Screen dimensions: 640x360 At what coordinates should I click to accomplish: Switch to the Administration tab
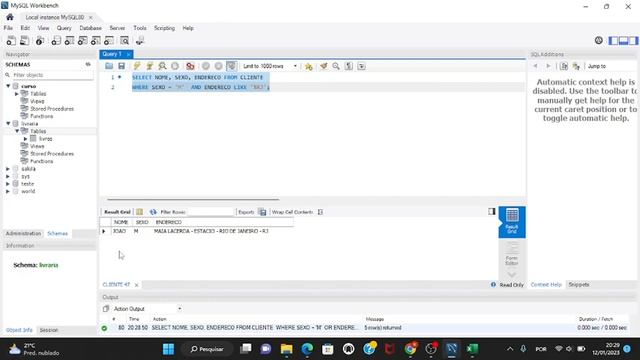(x=23, y=233)
